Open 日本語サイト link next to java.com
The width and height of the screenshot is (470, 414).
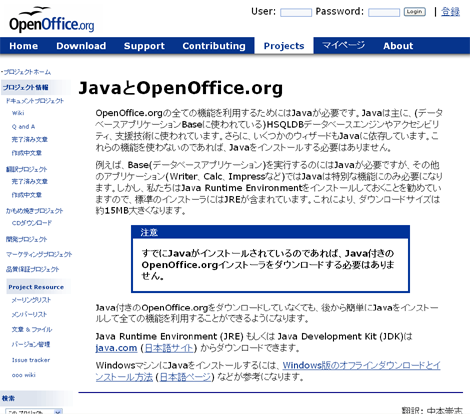click(169, 348)
